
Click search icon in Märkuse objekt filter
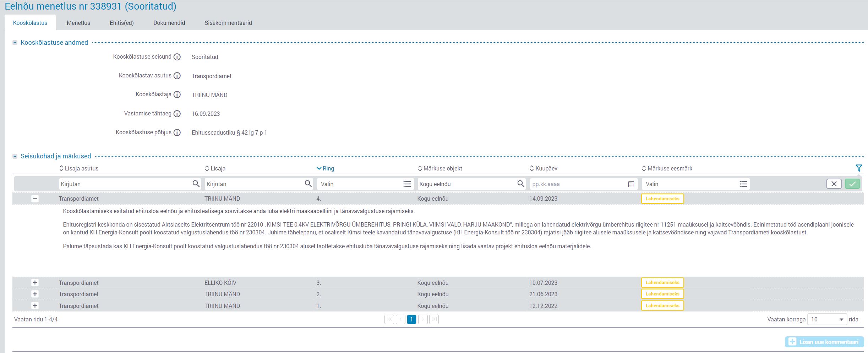pyautogui.click(x=520, y=184)
